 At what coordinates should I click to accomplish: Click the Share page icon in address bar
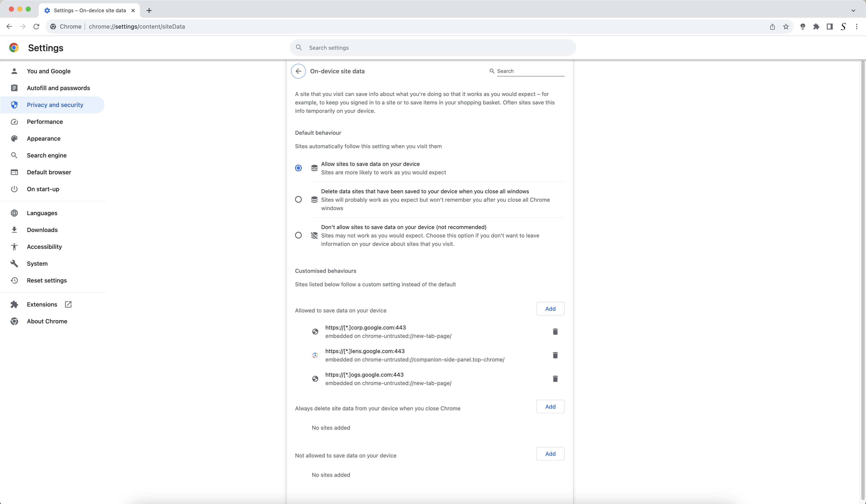tap(772, 27)
